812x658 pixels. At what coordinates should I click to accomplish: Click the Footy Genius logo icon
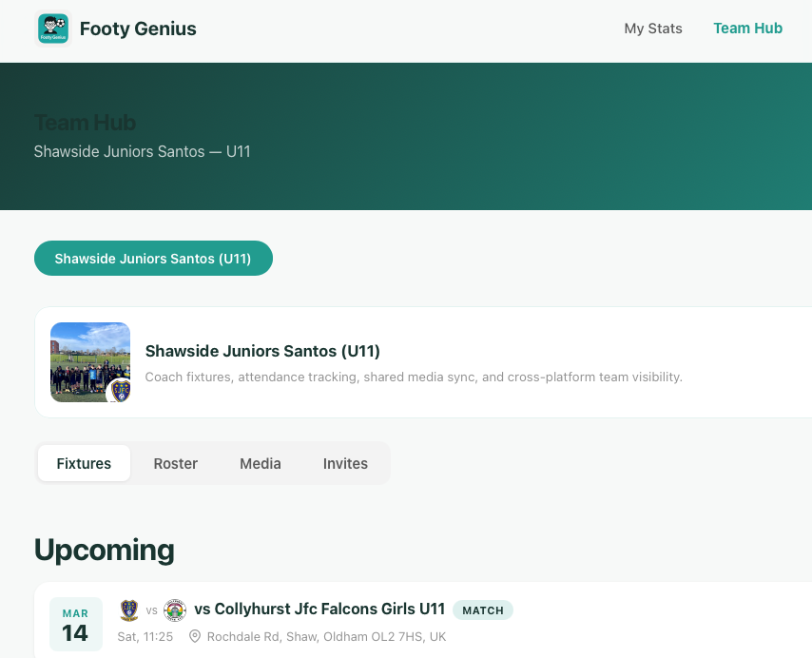[52, 29]
